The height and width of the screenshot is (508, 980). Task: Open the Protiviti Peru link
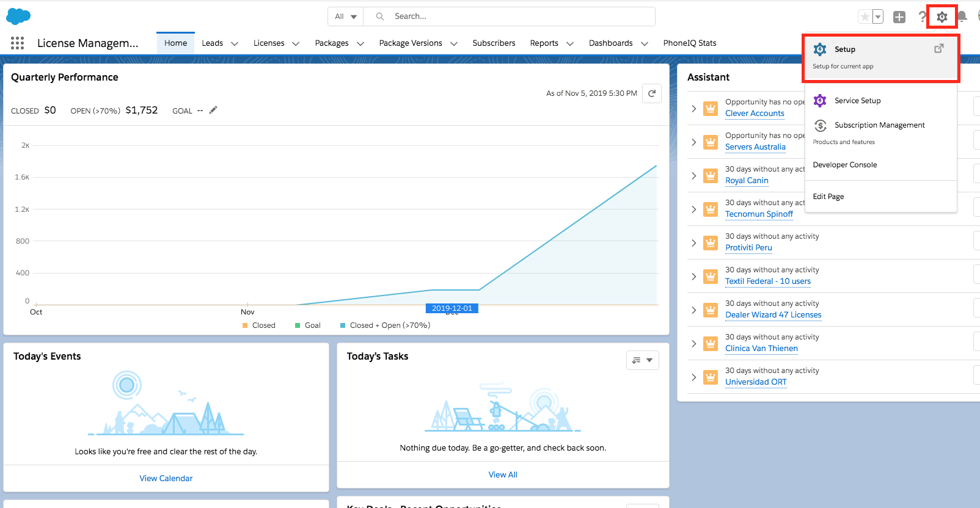coord(748,248)
